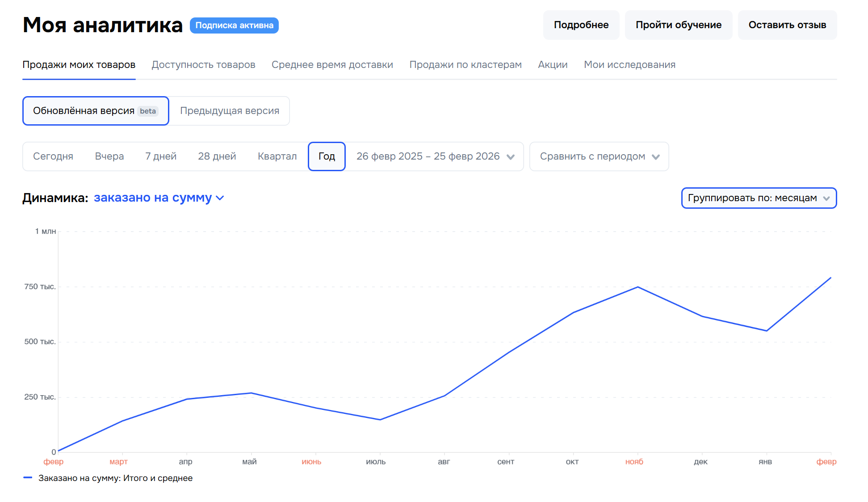Image resolution: width=868 pixels, height=502 pixels.
Task: Switch to the Продажи по кластерам tab
Action: pyautogui.click(x=465, y=65)
